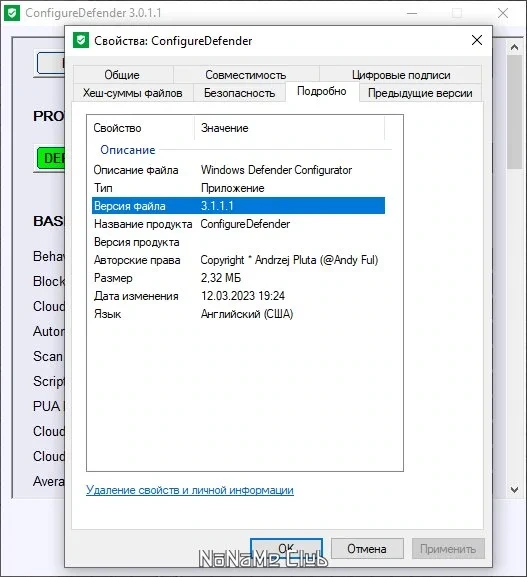Open the Цифровые подписи tab
This screenshot has width=527, height=577.
[x=401, y=75]
